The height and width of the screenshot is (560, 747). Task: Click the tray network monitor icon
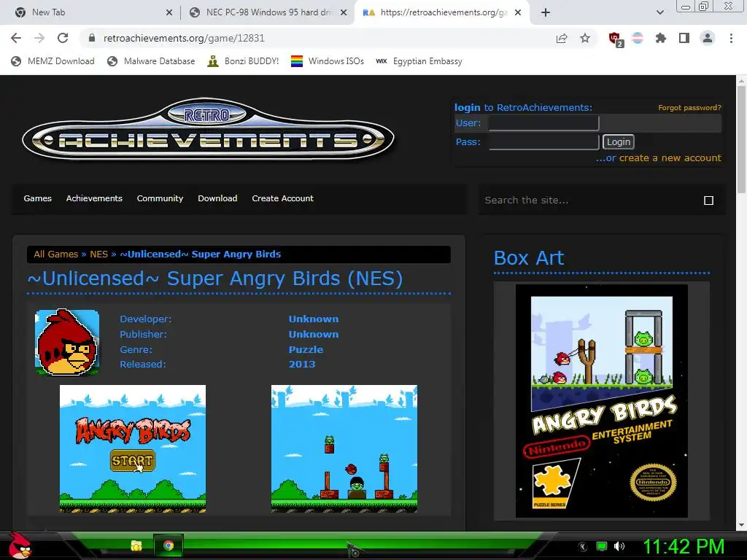point(602,546)
